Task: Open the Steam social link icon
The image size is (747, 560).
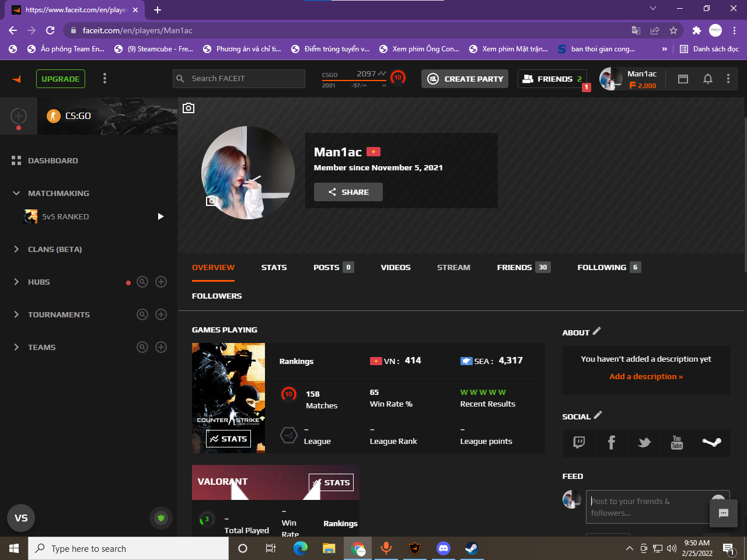Action: click(x=711, y=442)
